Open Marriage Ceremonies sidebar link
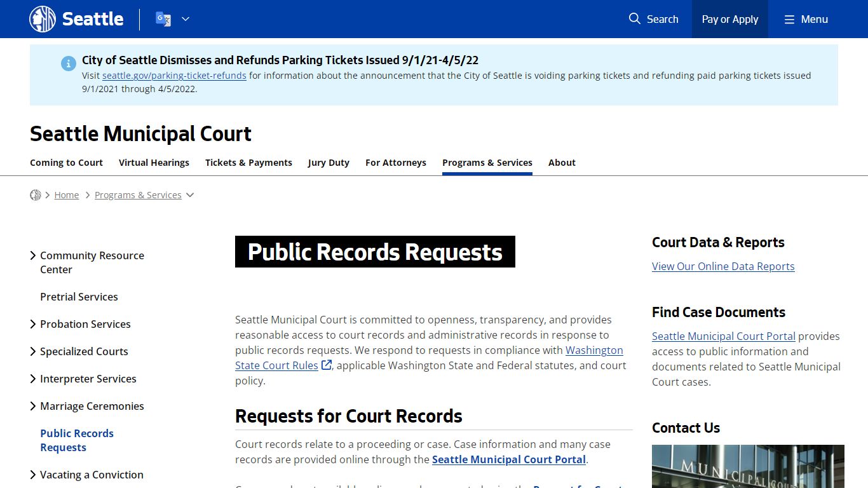 [x=92, y=406]
